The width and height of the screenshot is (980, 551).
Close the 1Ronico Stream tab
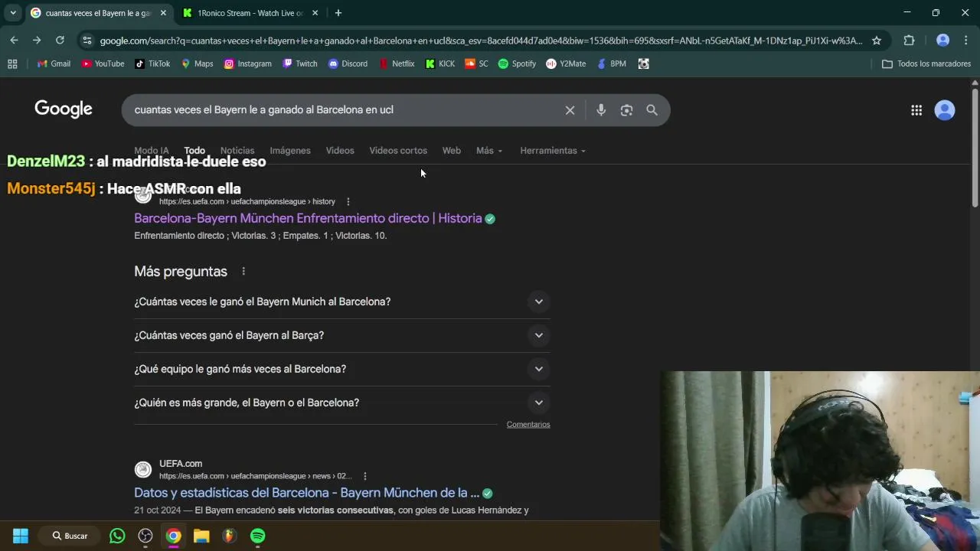pyautogui.click(x=315, y=13)
